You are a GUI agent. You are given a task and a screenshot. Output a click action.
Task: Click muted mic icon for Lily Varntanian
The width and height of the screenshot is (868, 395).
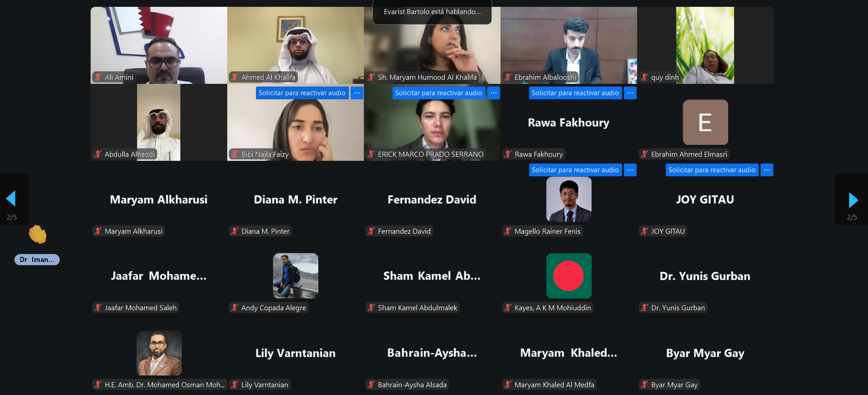pyautogui.click(x=235, y=385)
